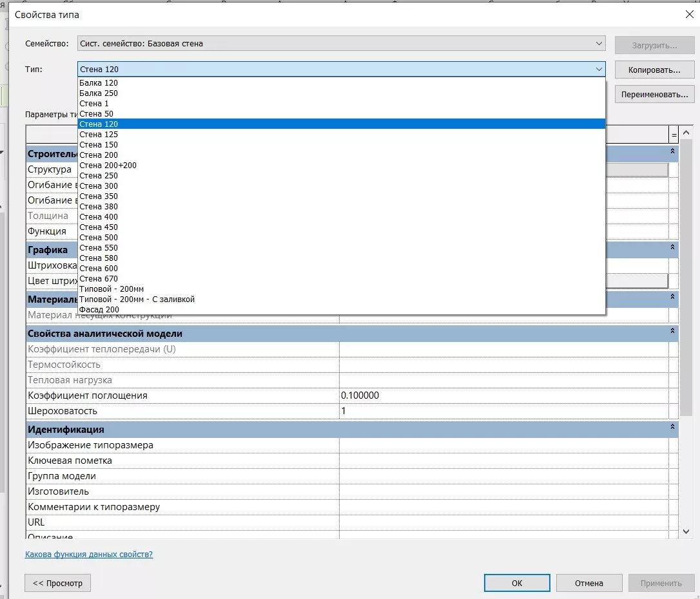700x599 pixels.
Task: Select Типовой - 200мм - С заливкой
Action: (x=137, y=299)
